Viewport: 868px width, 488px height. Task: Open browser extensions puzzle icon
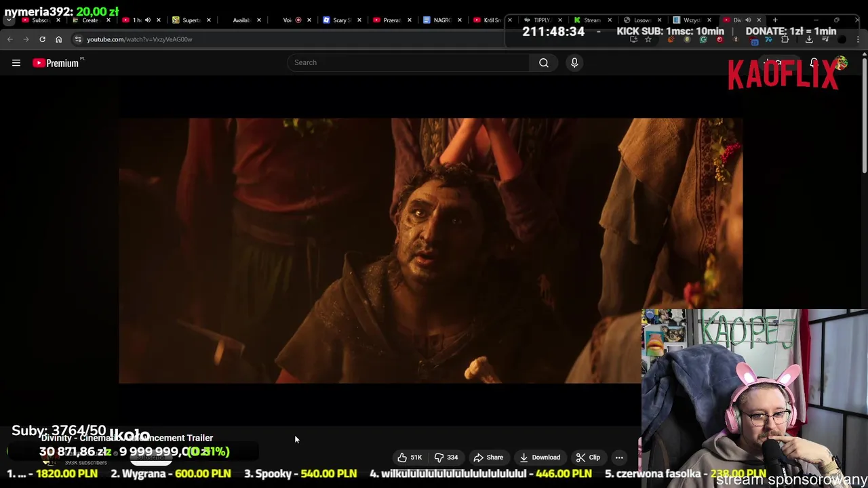(785, 39)
